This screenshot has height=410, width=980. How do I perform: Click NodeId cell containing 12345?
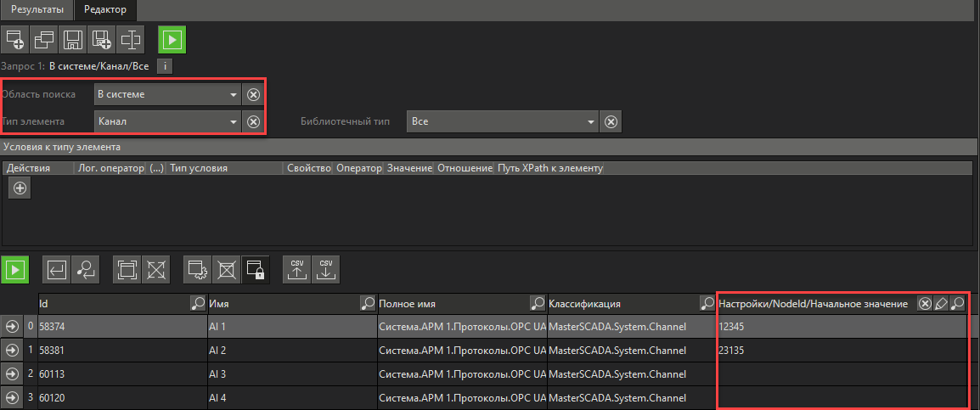(x=841, y=326)
